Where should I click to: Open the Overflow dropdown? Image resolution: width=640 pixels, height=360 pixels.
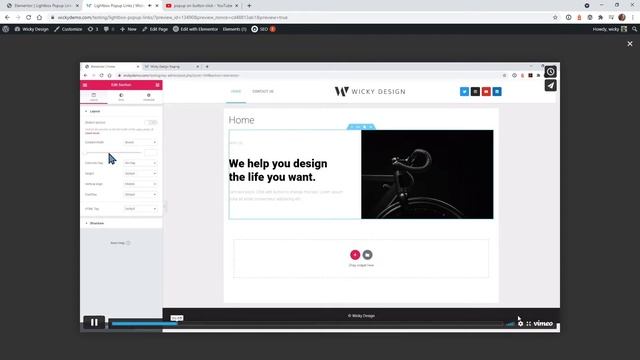click(140, 194)
